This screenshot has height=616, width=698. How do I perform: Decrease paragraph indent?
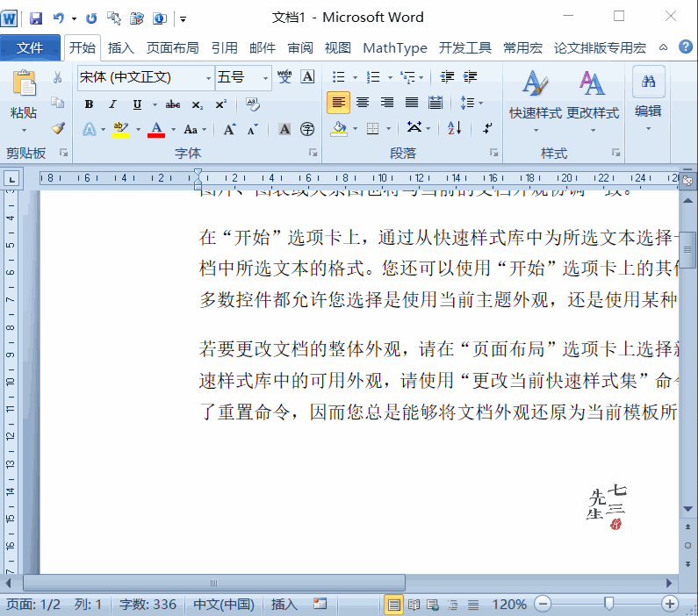447,77
